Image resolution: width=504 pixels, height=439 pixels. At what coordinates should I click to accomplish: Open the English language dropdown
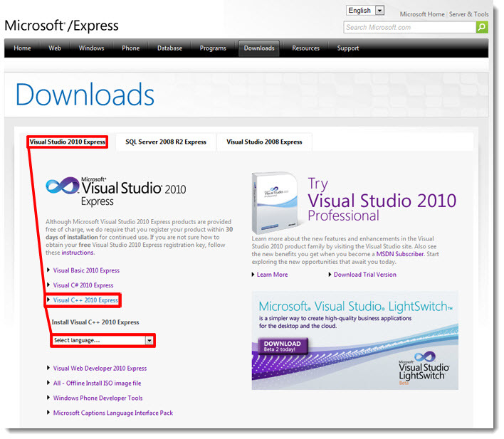point(364,11)
